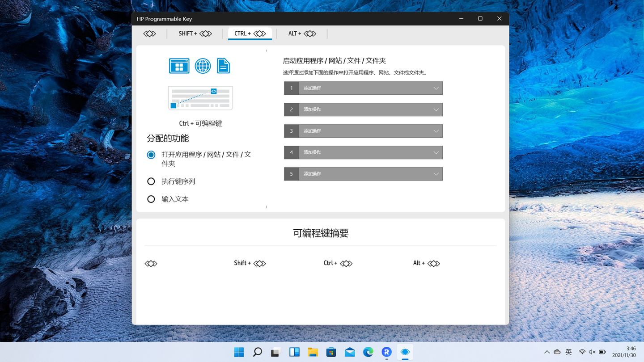
Task: Open the Wi-Fi network tray icon
Action: point(582,352)
